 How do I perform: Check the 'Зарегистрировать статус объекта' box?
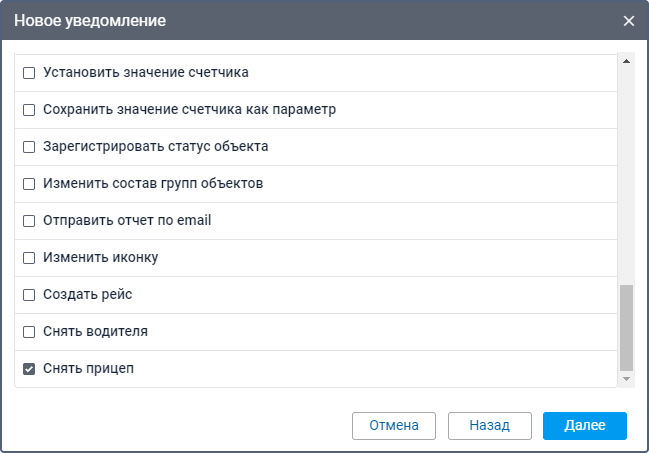point(29,147)
